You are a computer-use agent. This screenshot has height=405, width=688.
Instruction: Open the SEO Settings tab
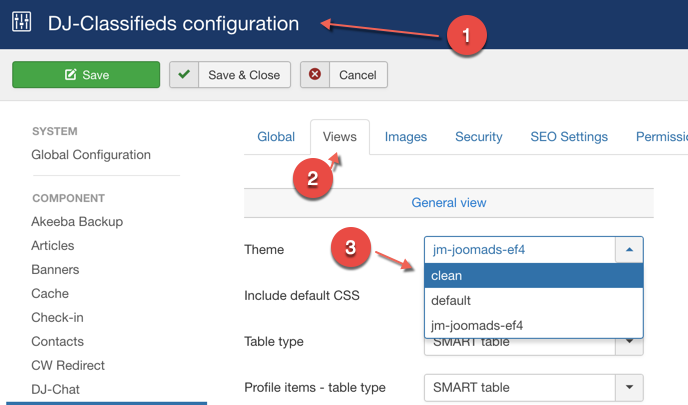(569, 136)
